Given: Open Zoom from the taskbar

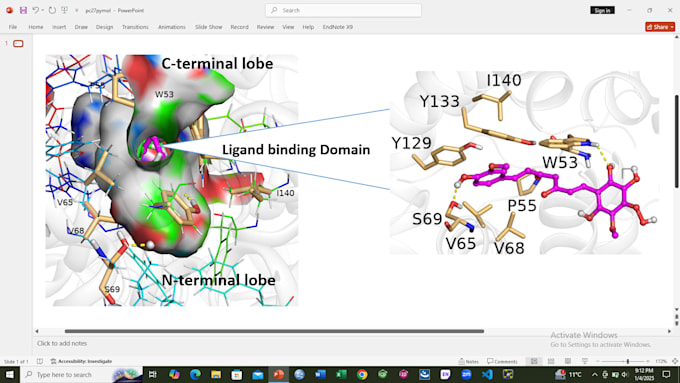Looking at the screenshot, I should [466, 374].
